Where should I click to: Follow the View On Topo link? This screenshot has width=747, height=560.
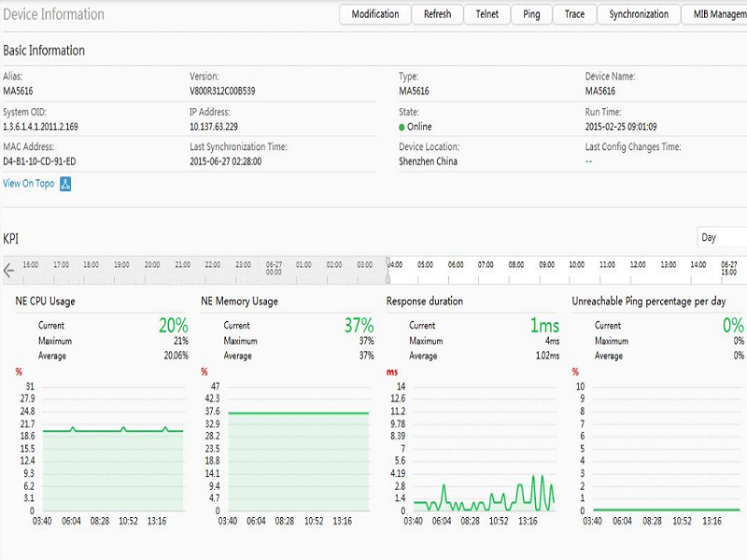click(x=29, y=183)
